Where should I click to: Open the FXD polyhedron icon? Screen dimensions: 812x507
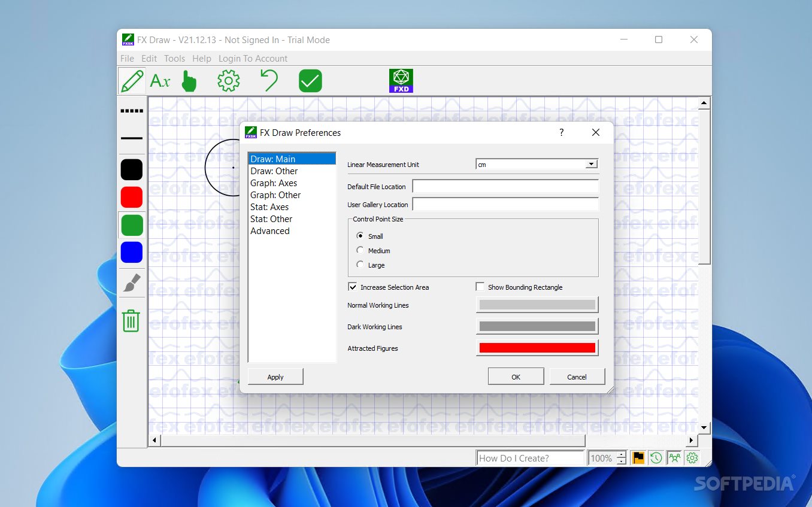[x=401, y=81]
